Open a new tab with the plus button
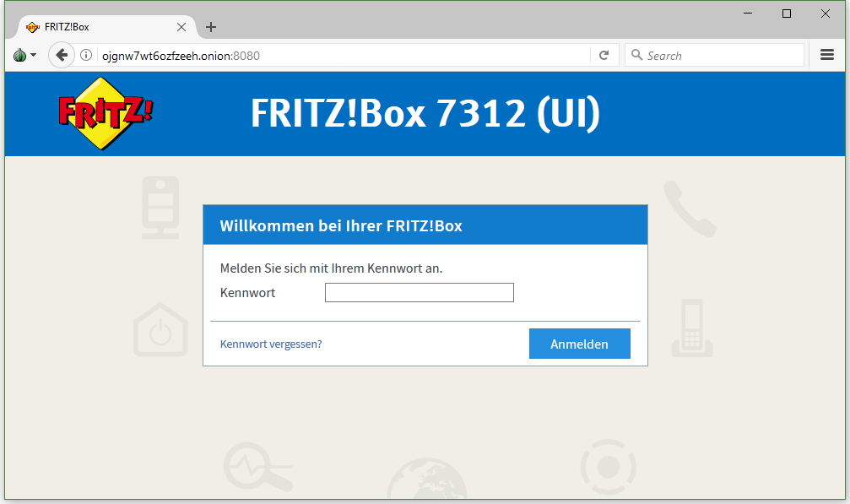This screenshot has width=850, height=504. point(211,27)
